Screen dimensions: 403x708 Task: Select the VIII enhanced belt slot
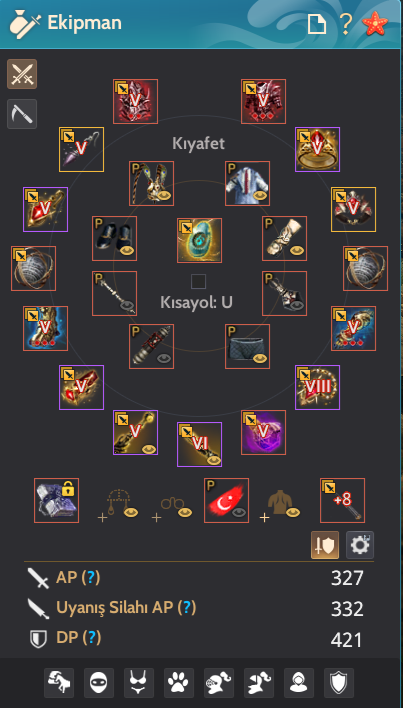317,387
